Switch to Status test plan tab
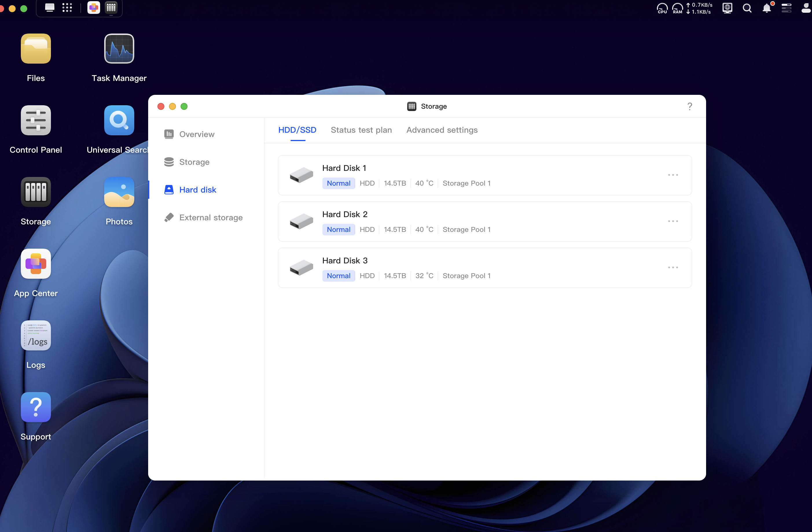The width and height of the screenshot is (812, 532). pos(361,130)
